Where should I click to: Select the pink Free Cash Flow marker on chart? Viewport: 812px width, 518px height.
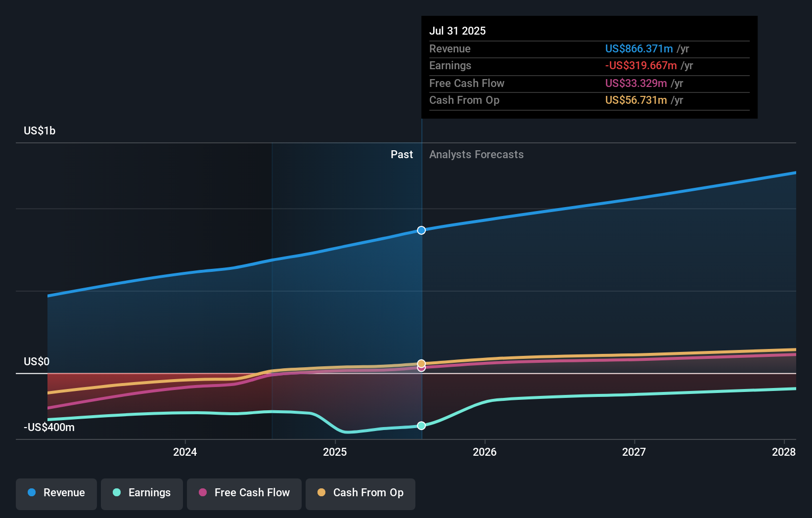[x=421, y=368]
